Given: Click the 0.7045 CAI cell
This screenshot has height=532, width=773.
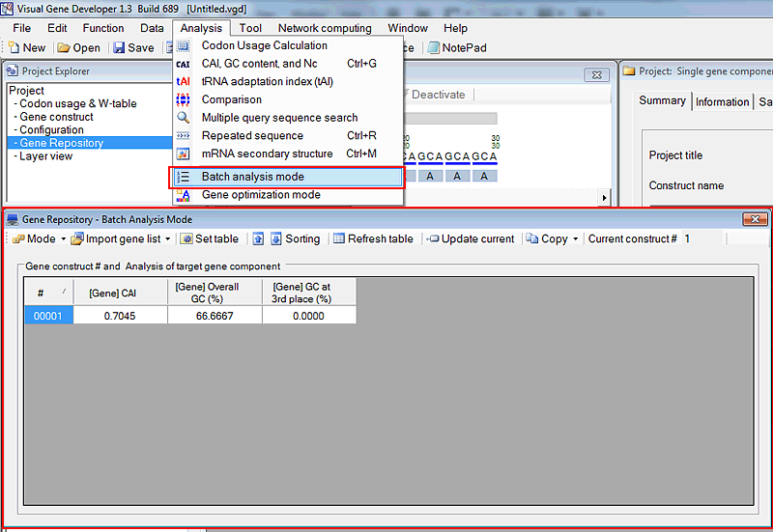Looking at the screenshot, I should click(x=120, y=316).
